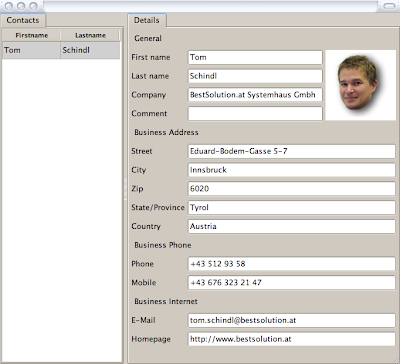The width and height of the screenshot is (400, 364).
Task: Edit the State/Province field
Action: tap(292, 207)
